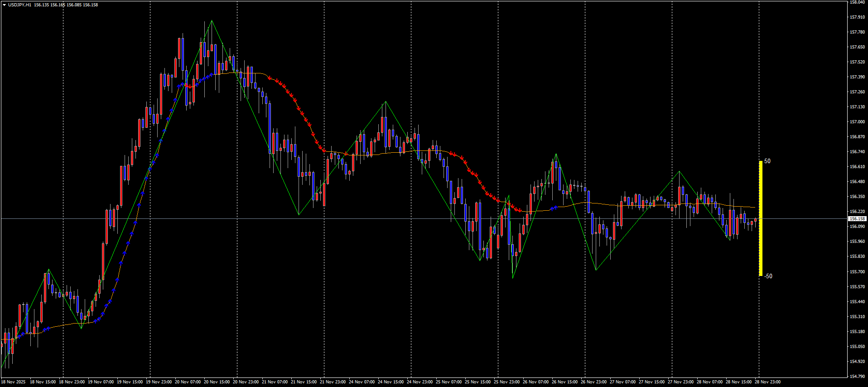Click the current price label 156.158
This screenshot has width=868, height=387.
(857, 219)
